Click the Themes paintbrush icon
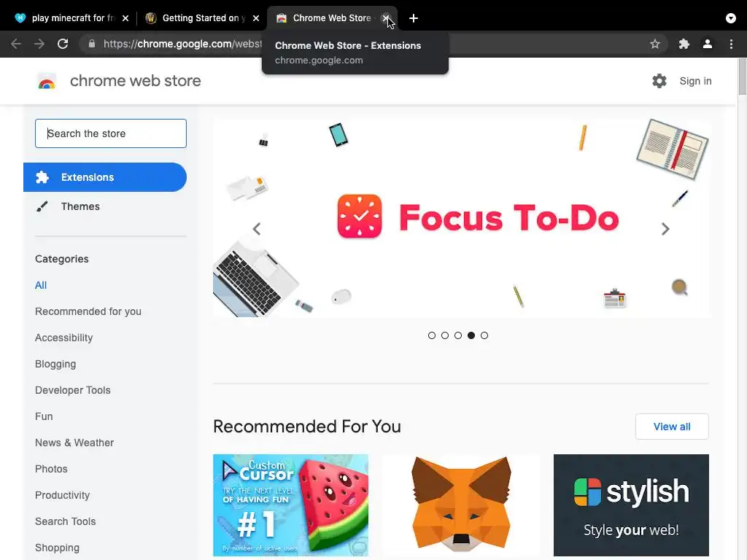This screenshot has width=747, height=560. [42, 206]
